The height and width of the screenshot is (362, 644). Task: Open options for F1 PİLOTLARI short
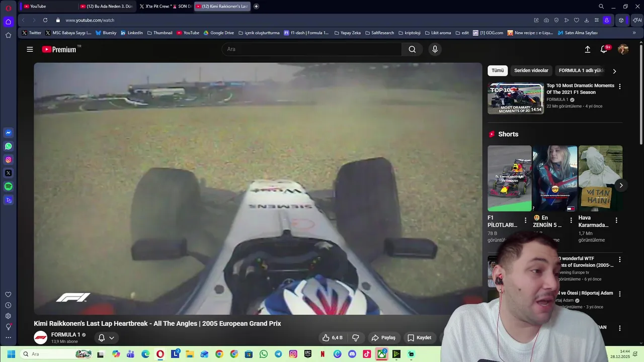(x=525, y=220)
